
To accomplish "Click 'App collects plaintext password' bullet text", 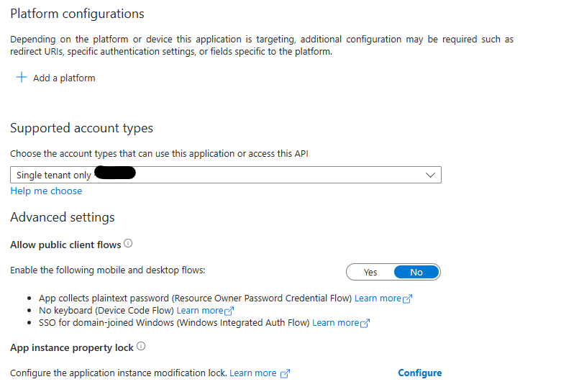I will [x=196, y=298].
